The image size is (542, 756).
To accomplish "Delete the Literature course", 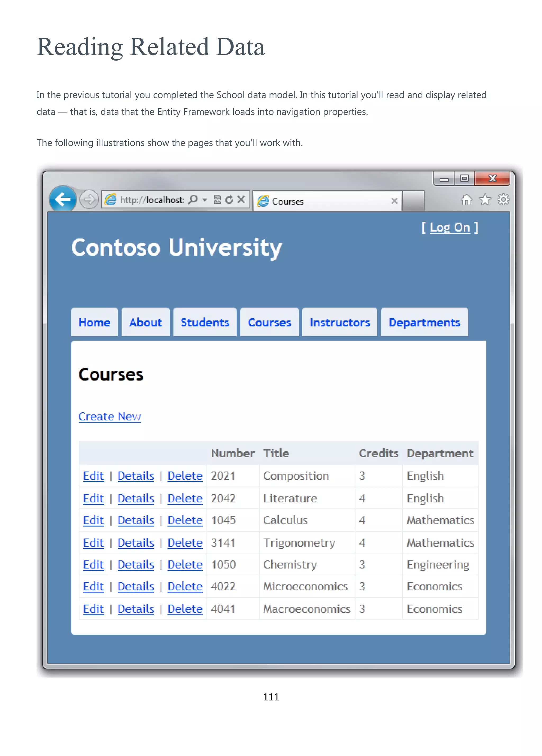I will point(185,499).
